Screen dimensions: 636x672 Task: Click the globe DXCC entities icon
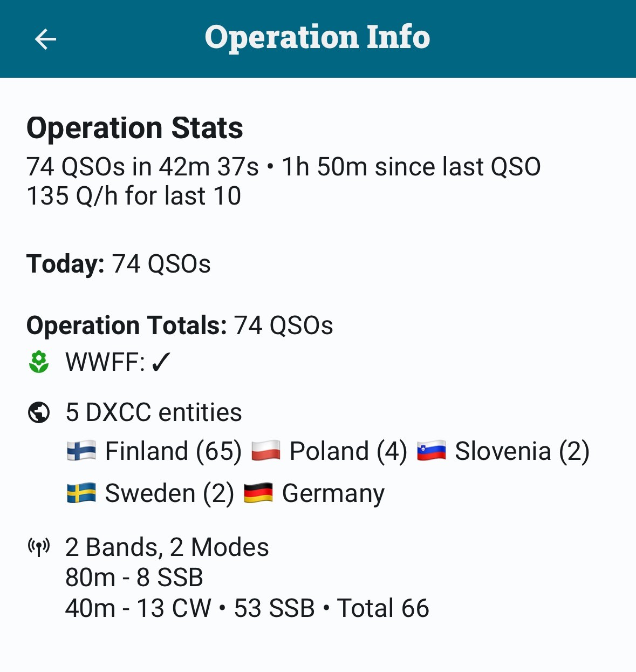38,413
